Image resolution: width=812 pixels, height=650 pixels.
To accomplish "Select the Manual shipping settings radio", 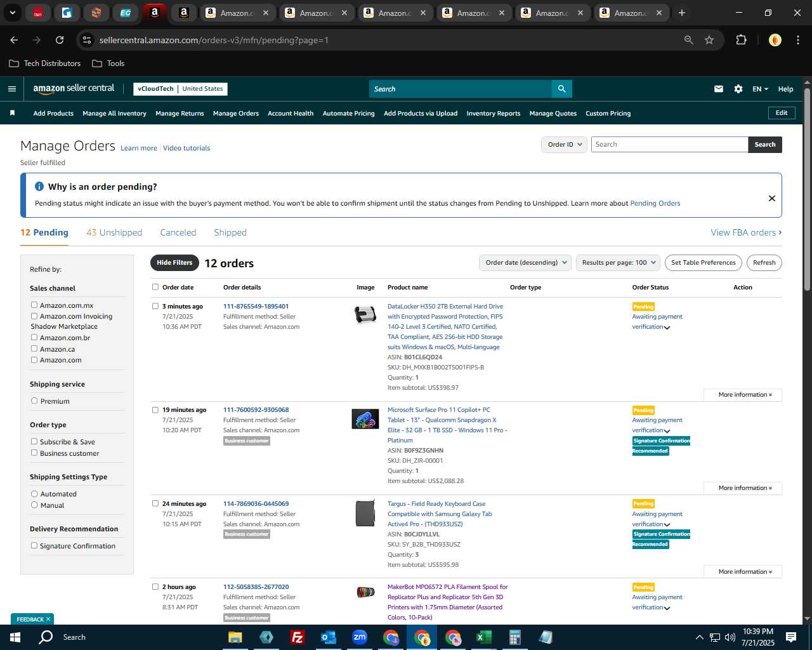I will (34, 505).
